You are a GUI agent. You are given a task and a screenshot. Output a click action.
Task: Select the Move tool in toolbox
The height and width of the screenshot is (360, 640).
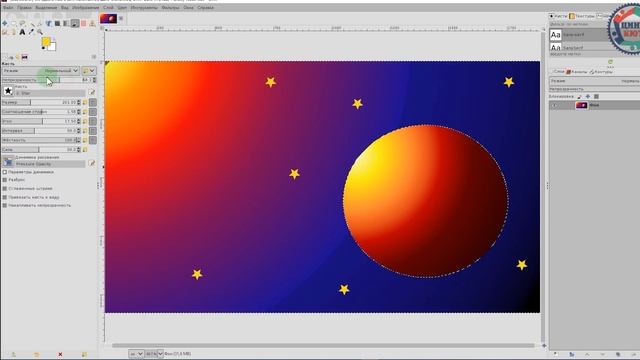point(4,24)
